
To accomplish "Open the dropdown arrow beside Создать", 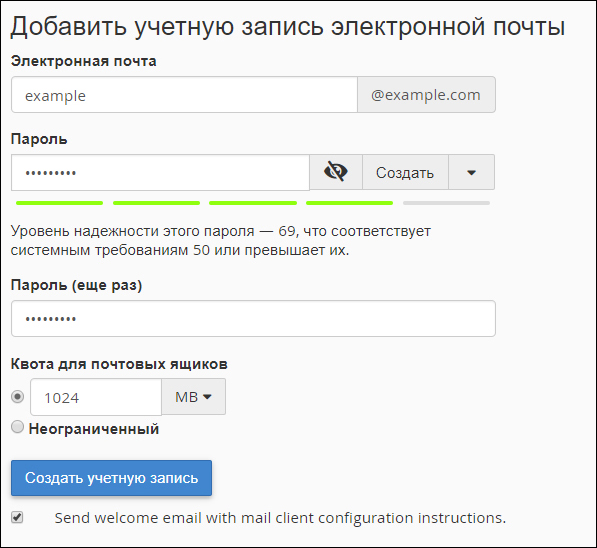I will [471, 172].
